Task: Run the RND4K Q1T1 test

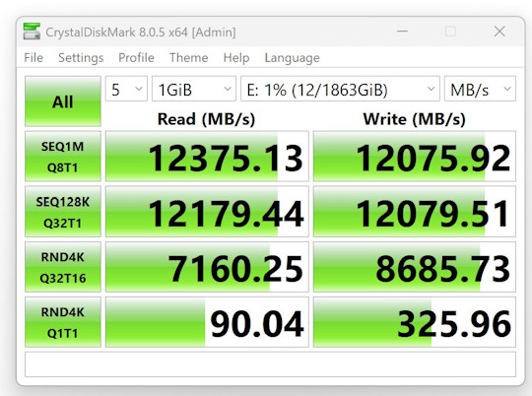Action: click(x=63, y=322)
